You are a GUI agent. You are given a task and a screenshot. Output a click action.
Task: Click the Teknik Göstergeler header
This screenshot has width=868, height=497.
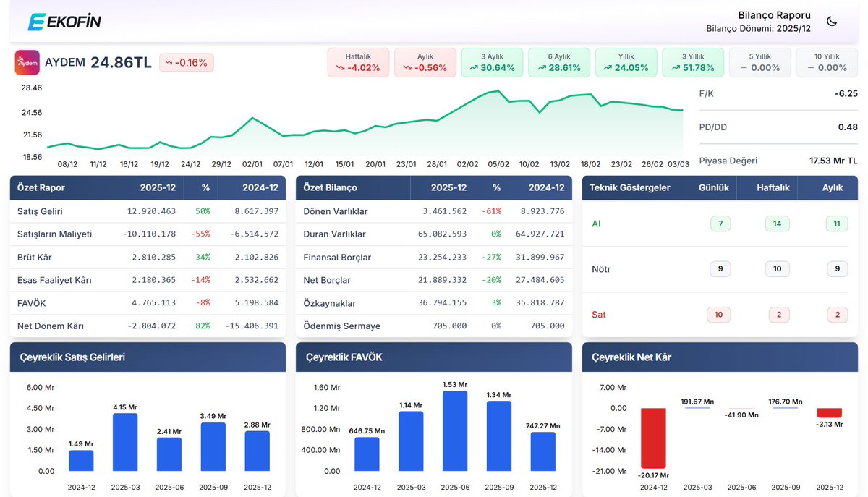click(630, 187)
